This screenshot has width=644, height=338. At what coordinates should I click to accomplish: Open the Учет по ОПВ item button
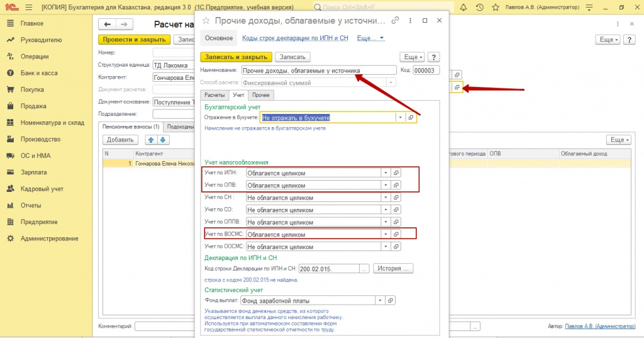click(396, 186)
